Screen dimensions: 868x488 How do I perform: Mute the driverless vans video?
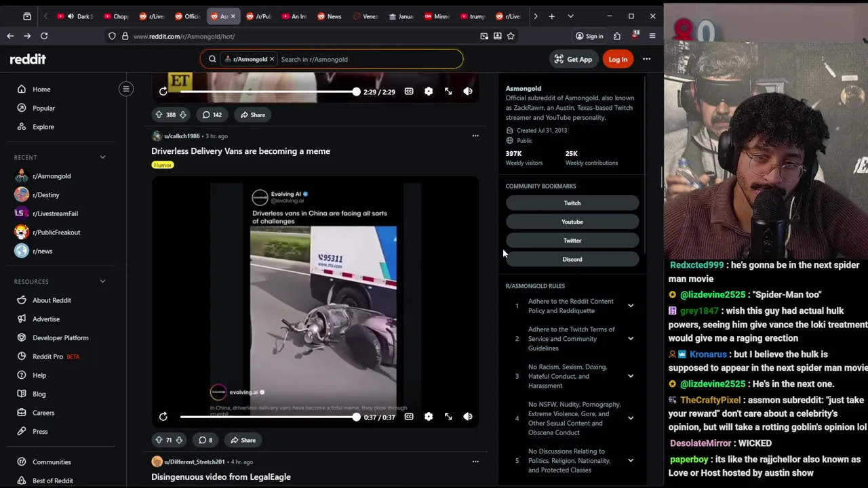point(468,417)
